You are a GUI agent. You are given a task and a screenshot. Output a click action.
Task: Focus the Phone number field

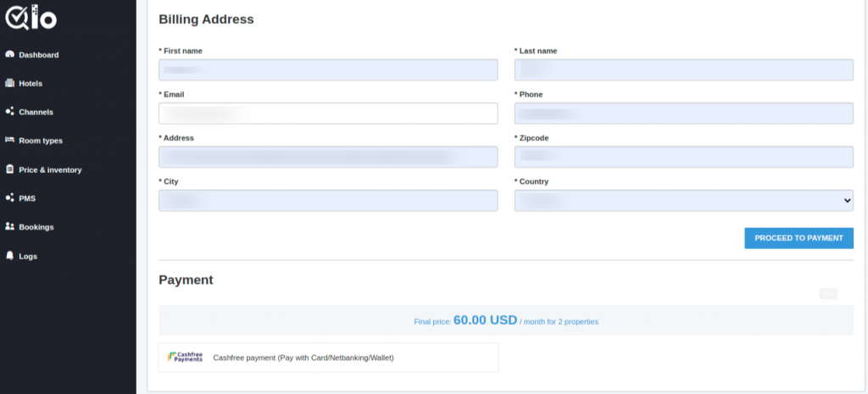pos(684,114)
